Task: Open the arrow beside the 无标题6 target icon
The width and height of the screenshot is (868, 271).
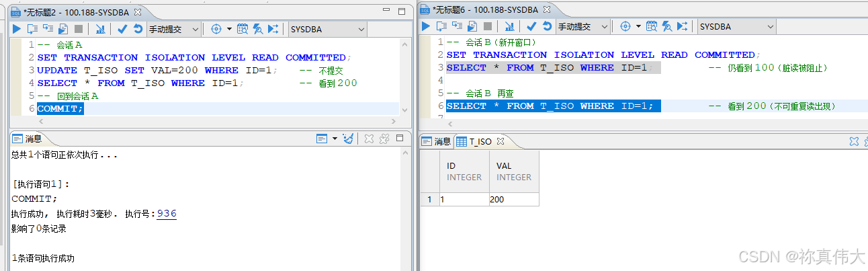Action: pos(638,26)
